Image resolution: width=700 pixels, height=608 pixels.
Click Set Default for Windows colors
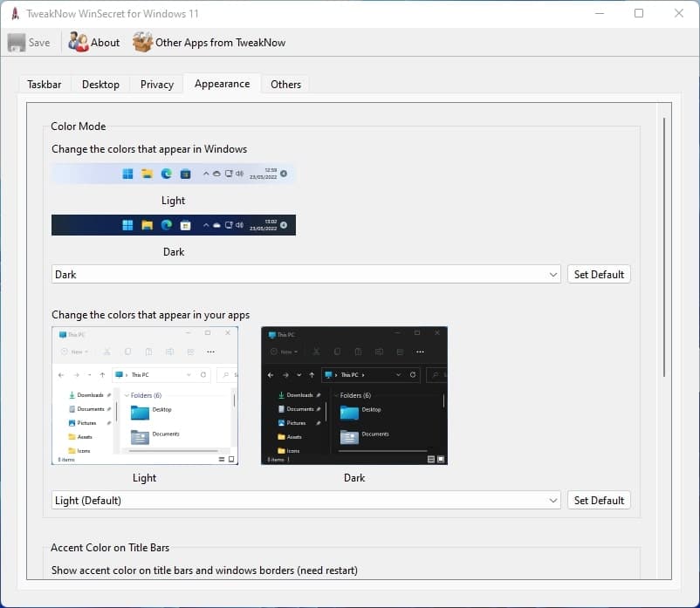coord(599,274)
